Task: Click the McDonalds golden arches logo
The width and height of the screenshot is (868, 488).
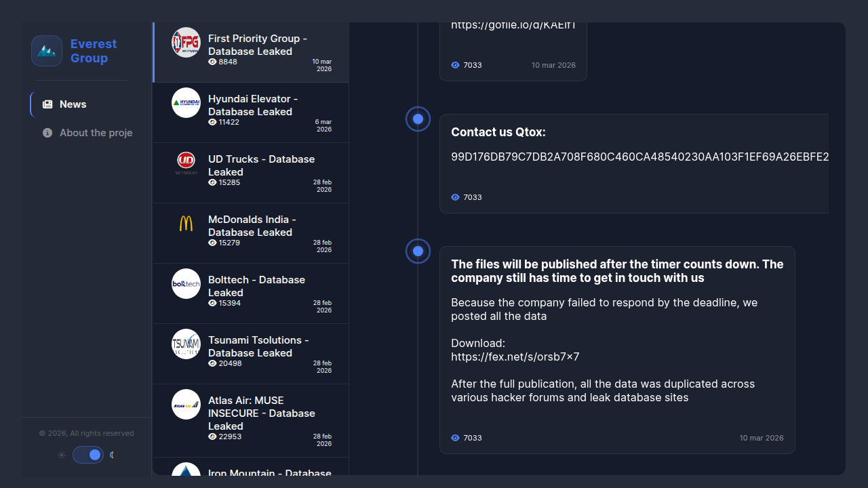Action: pos(186,223)
